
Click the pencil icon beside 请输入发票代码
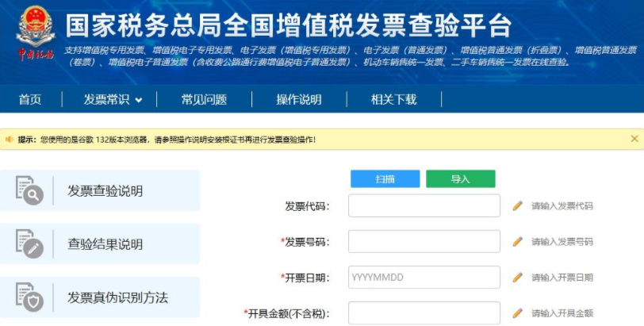click(518, 206)
